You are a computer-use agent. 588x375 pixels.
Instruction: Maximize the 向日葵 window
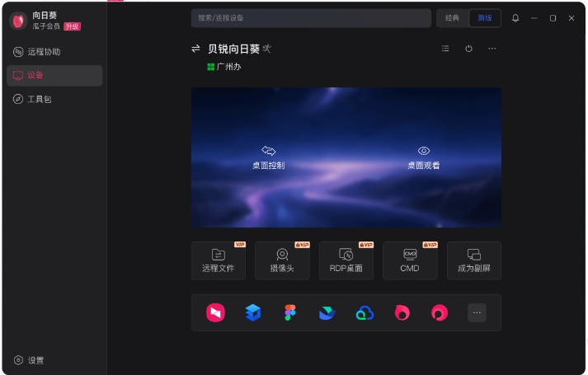553,18
